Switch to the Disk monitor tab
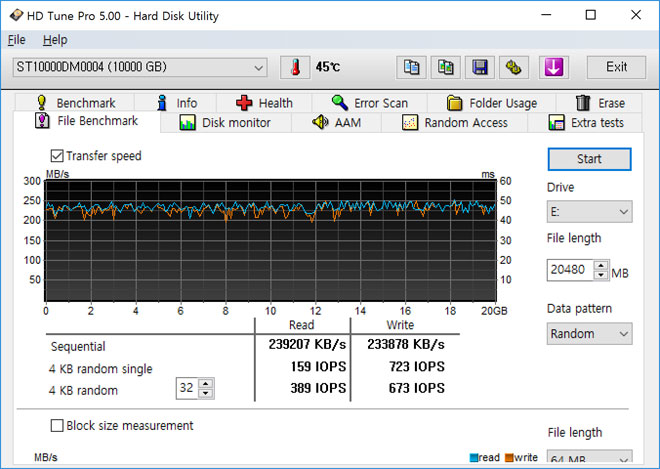This screenshot has width=660, height=469. pyautogui.click(x=226, y=123)
